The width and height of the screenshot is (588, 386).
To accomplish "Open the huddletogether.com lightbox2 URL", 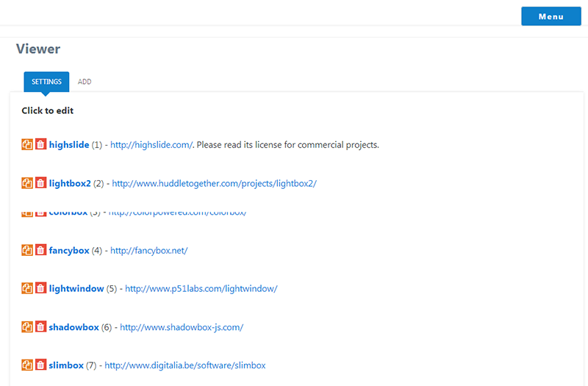I will (214, 183).
